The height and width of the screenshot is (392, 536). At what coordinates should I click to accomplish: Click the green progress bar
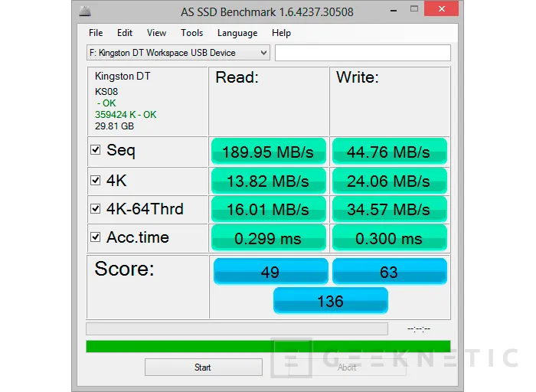tap(268, 347)
